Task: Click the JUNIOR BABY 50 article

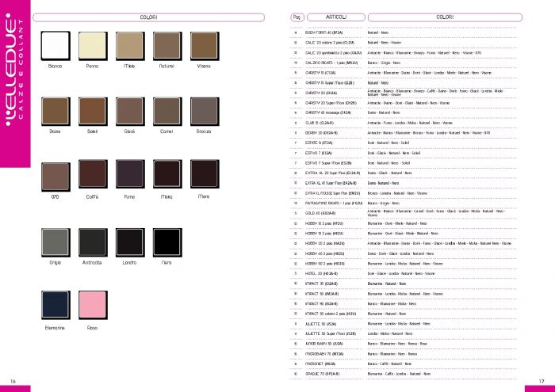Action: coord(323,344)
